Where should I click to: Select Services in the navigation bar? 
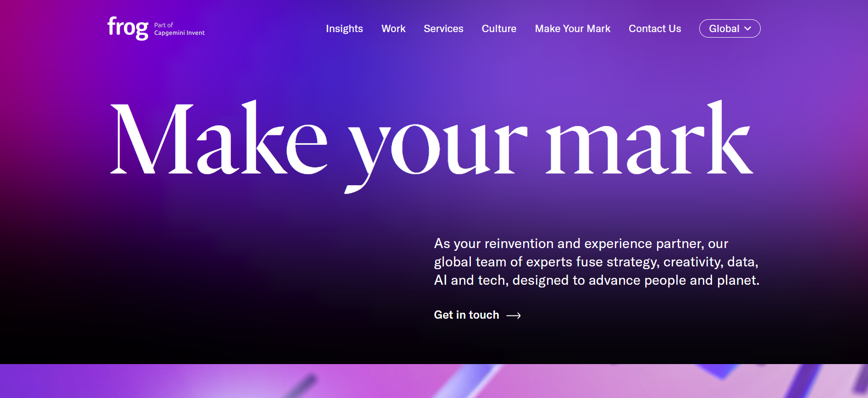point(443,28)
